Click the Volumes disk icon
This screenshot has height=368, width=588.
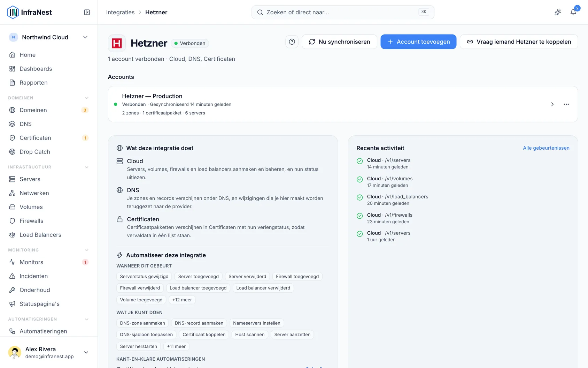[12, 207]
